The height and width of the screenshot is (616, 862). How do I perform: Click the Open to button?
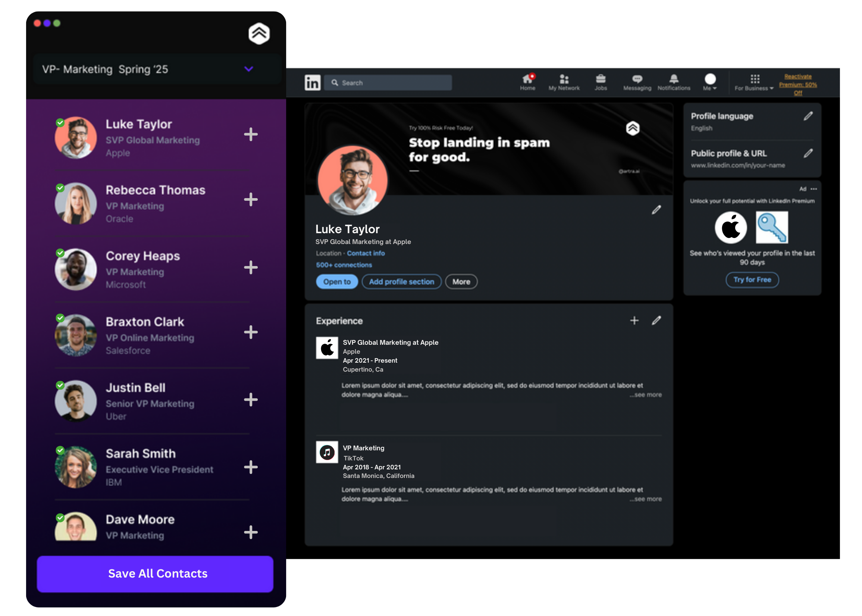point(337,282)
